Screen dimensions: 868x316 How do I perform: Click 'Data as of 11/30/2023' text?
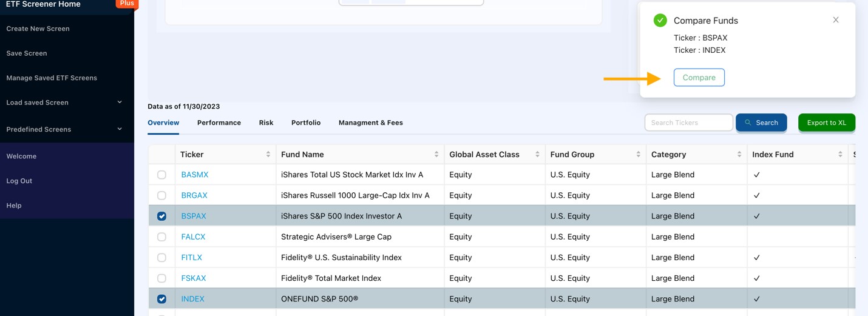pos(184,106)
